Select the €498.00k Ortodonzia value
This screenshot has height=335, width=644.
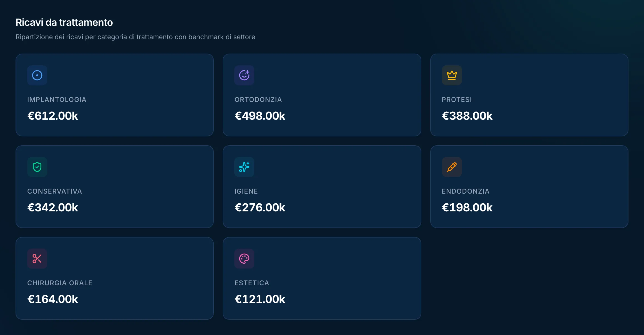click(x=260, y=116)
